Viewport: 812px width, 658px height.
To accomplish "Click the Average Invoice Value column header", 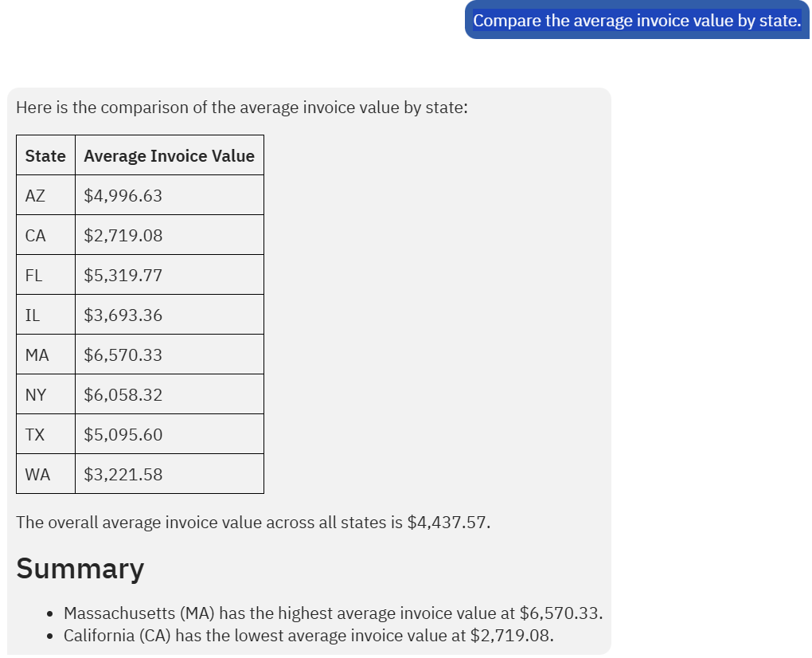I will pos(169,156).
